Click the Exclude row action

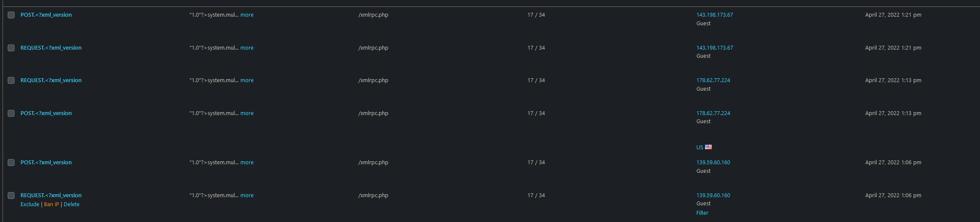click(x=30, y=204)
